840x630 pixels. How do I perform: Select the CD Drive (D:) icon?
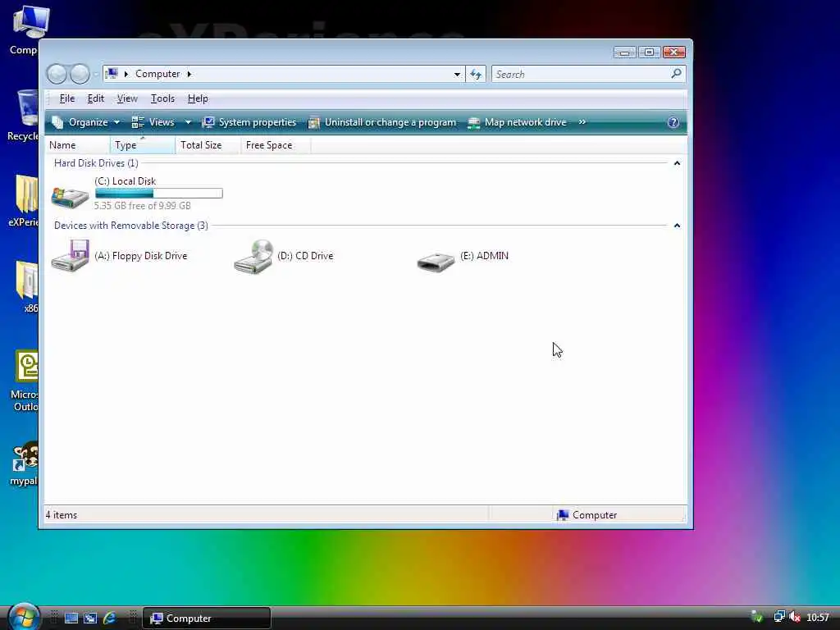[x=253, y=257]
